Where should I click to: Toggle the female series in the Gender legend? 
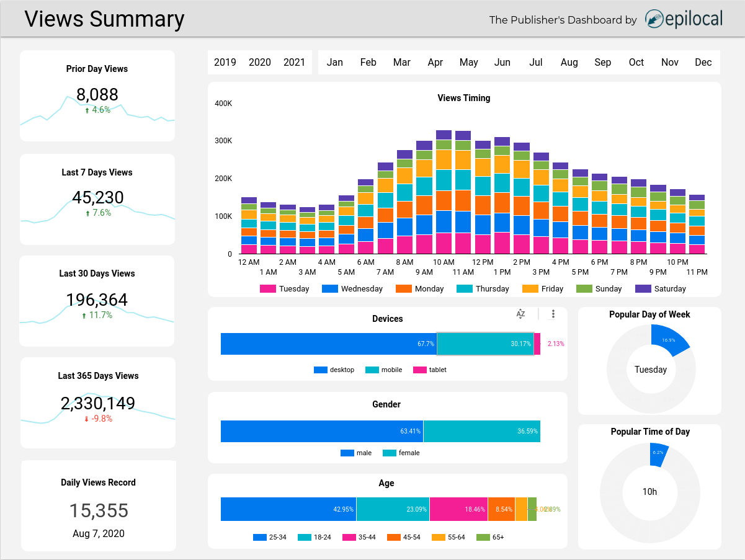pos(407,453)
